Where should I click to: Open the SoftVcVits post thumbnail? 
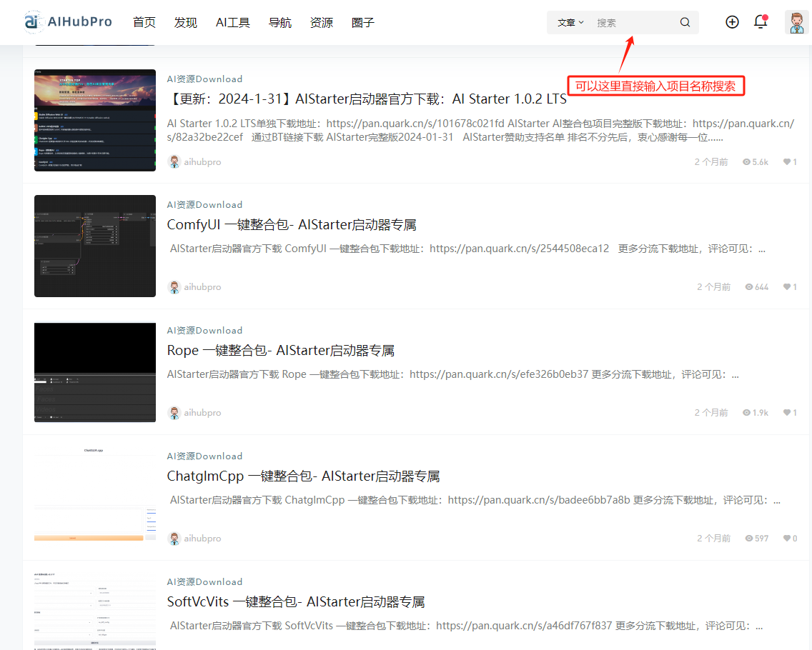[x=95, y=610]
